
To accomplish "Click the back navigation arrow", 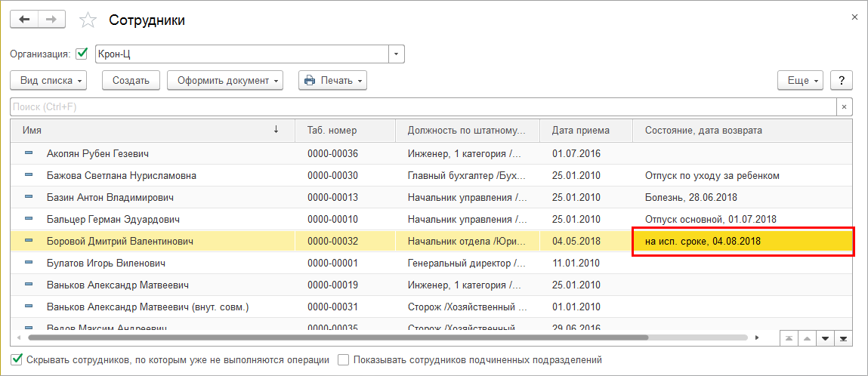I will [23, 20].
